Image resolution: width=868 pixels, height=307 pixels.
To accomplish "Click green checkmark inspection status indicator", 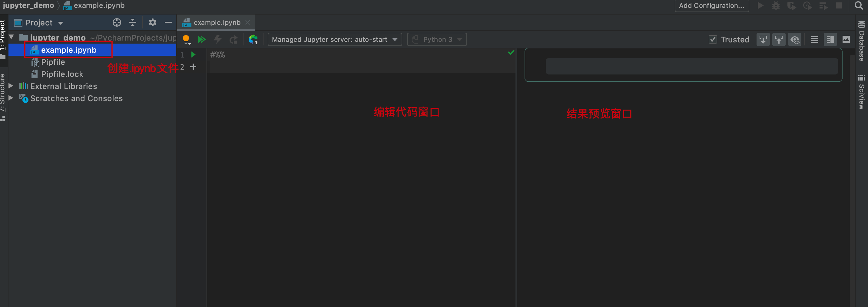I will (x=511, y=53).
